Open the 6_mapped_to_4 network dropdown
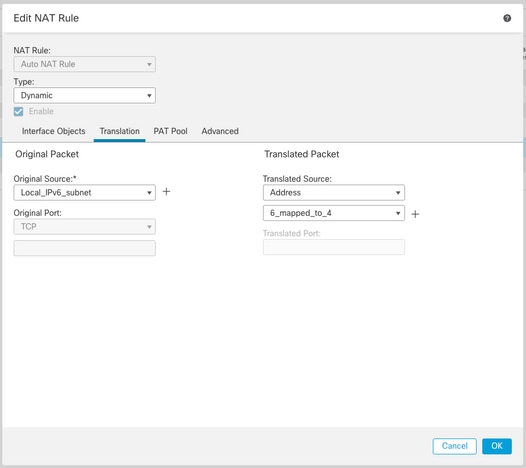The width and height of the screenshot is (526, 468). point(334,213)
